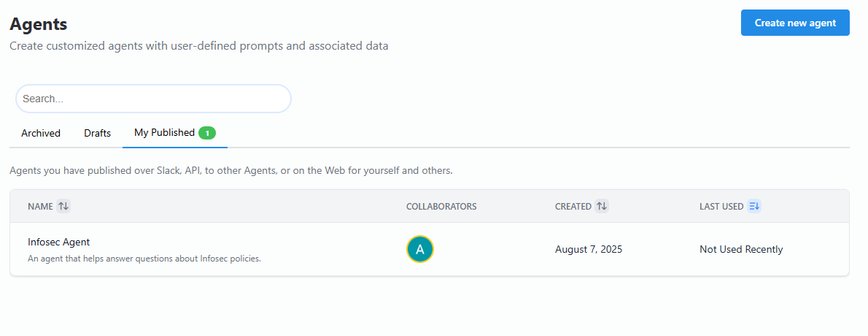Click the Infosec Agent description text
Screen dimensions: 868x336
click(x=144, y=259)
